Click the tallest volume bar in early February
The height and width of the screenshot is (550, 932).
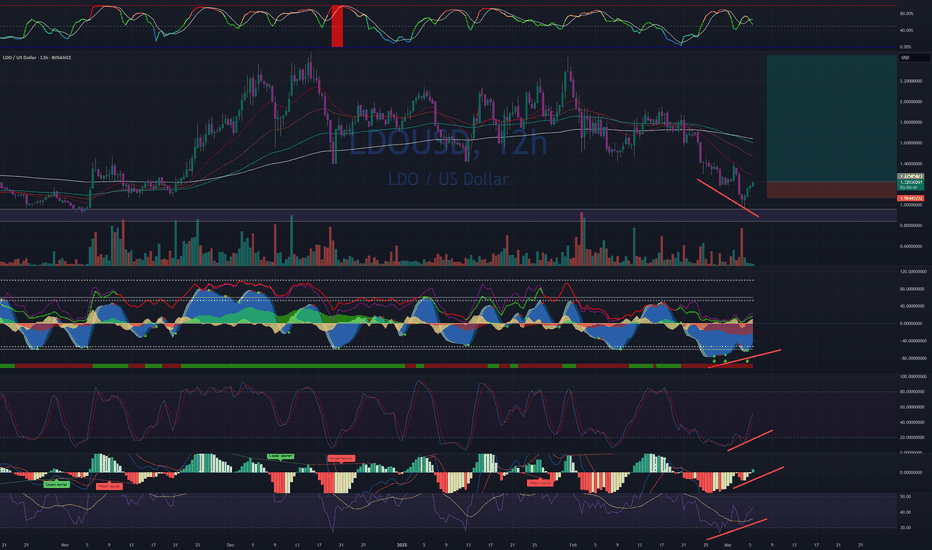point(580,238)
